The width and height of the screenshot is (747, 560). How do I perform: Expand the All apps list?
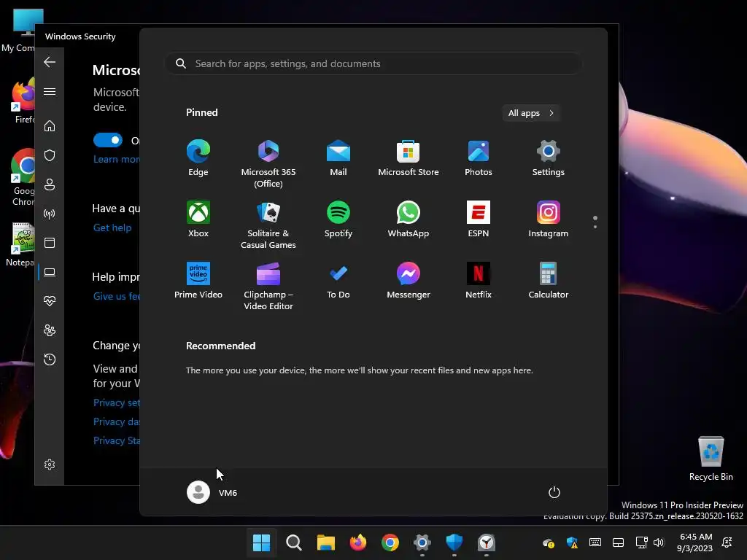[531, 113]
